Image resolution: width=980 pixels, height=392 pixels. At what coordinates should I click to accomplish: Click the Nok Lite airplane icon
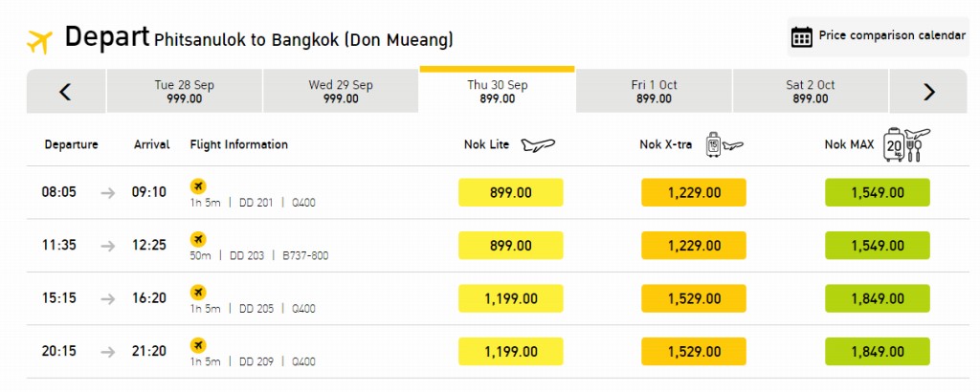point(538,144)
